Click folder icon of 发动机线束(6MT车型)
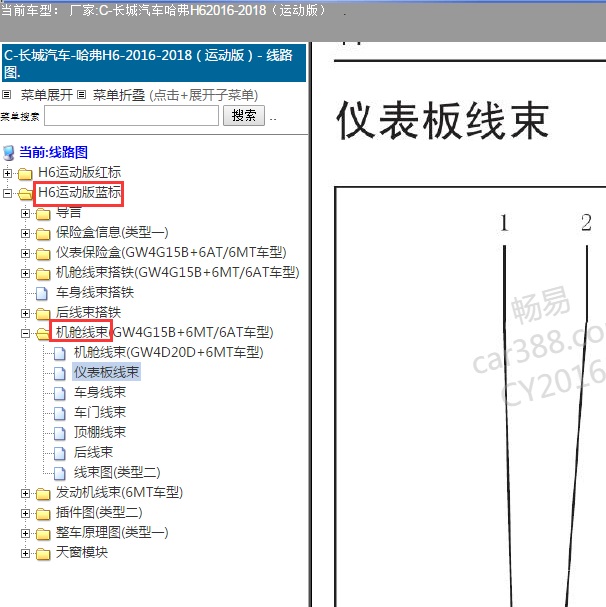606x607 pixels. click(43, 494)
